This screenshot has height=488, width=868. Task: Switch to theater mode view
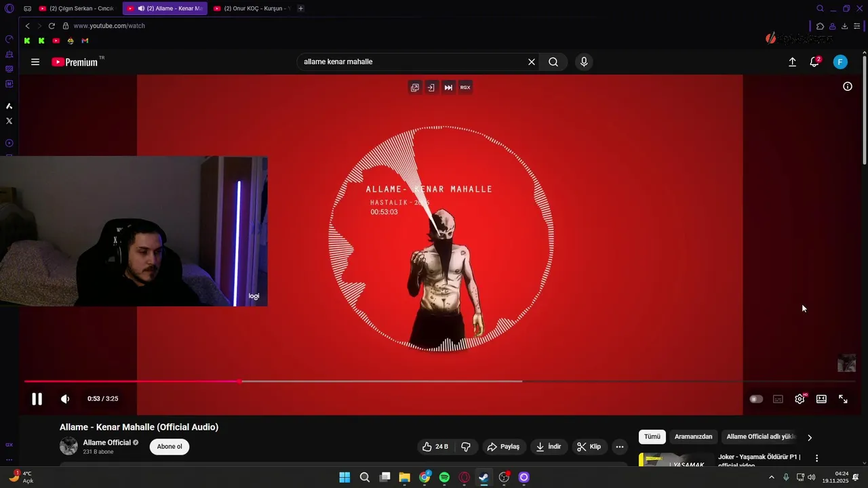click(x=821, y=399)
